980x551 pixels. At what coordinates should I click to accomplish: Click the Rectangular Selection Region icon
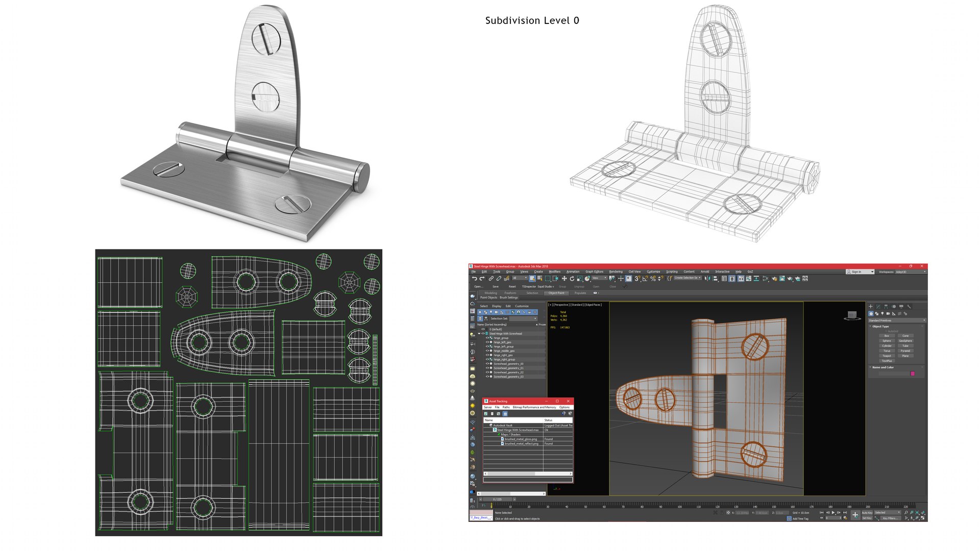(x=548, y=279)
